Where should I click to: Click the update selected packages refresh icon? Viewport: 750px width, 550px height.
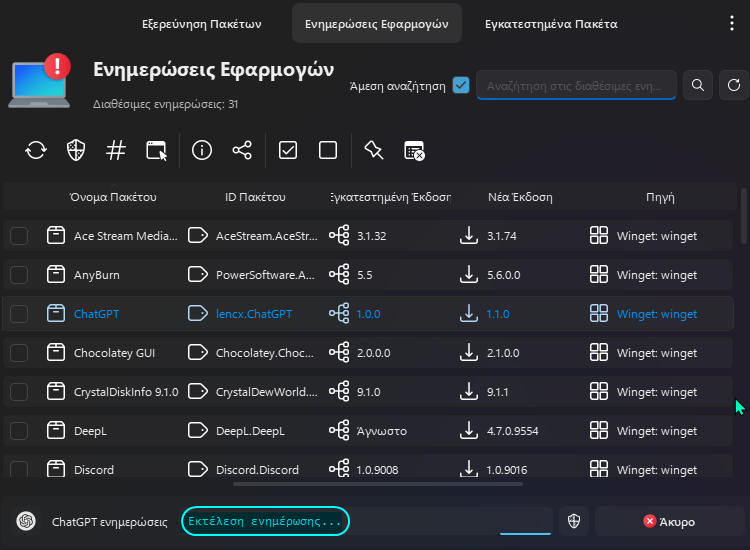click(36, 151)
